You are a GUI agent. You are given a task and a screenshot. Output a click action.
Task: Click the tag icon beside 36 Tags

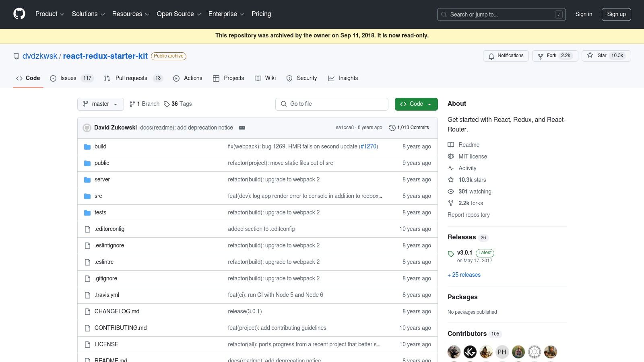point(167,104)
